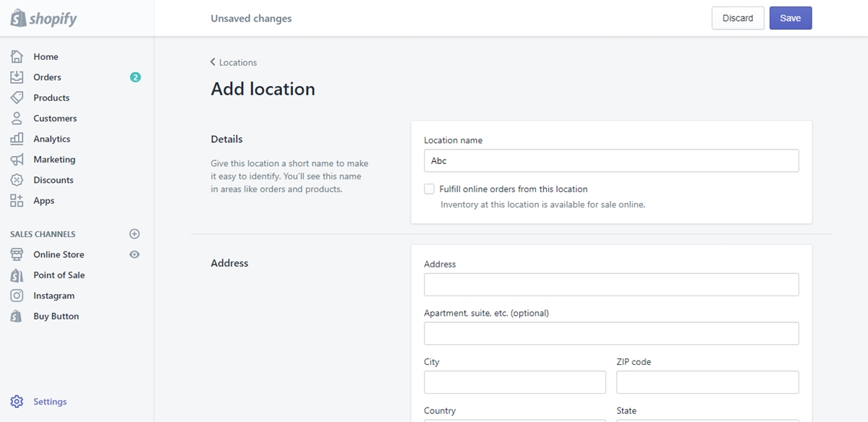Click into the Address input field
868x422 pixels.
611,285
